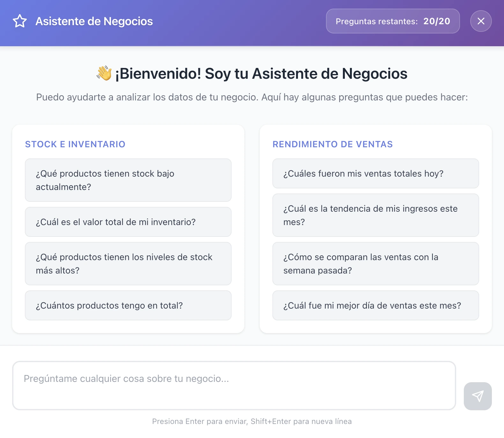This screenshot has width=504, height=438.
Task: Click the star icon next to Asistente de Negocios
Action: pyautogui.click(x=20, y=21)
